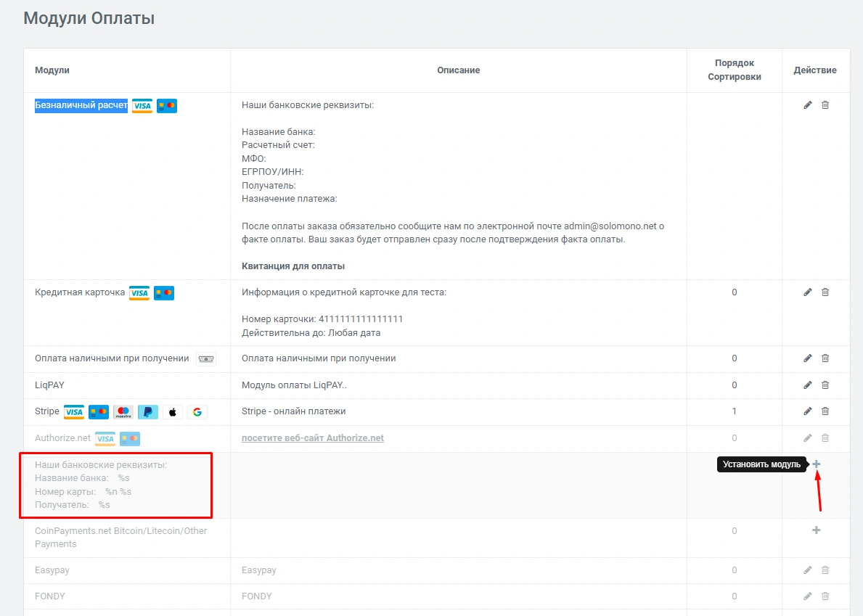The height and width of the screenshot is (616, 863).
Task: Edit the Безналичный расчет payment module
Action: click(x=808, y=105)
